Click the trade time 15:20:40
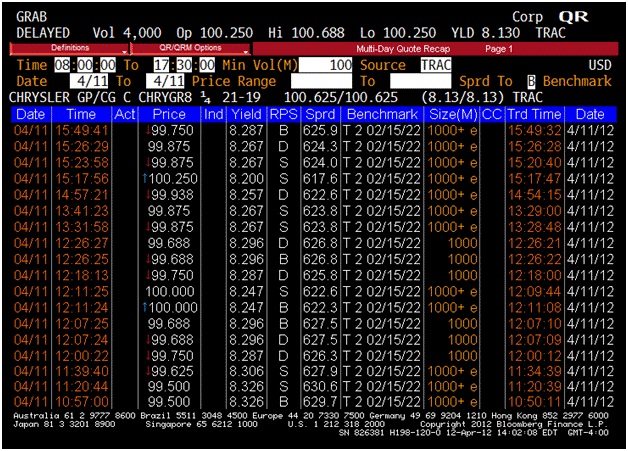Viewport: 628px width, 451px height. [535, 163]
